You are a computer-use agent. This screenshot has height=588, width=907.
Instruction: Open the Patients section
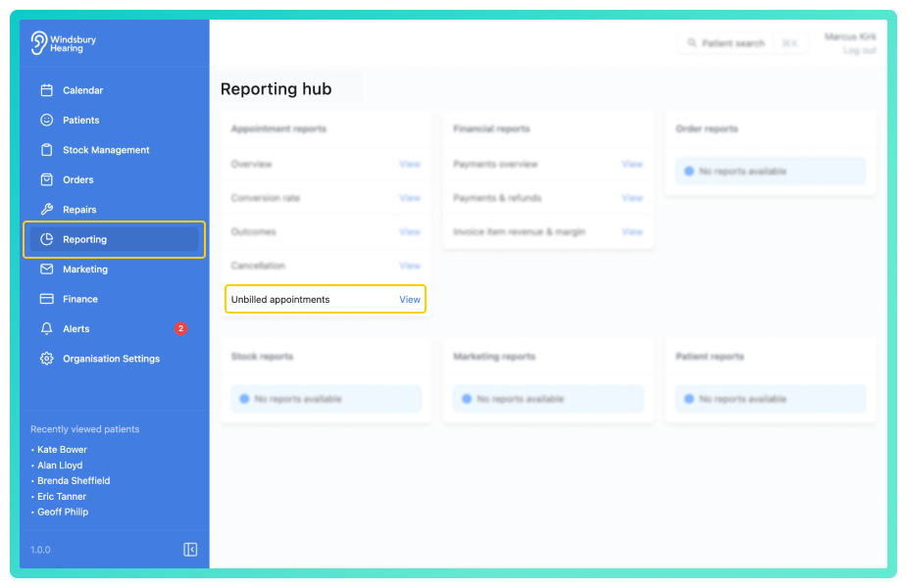tap(114, 120)
